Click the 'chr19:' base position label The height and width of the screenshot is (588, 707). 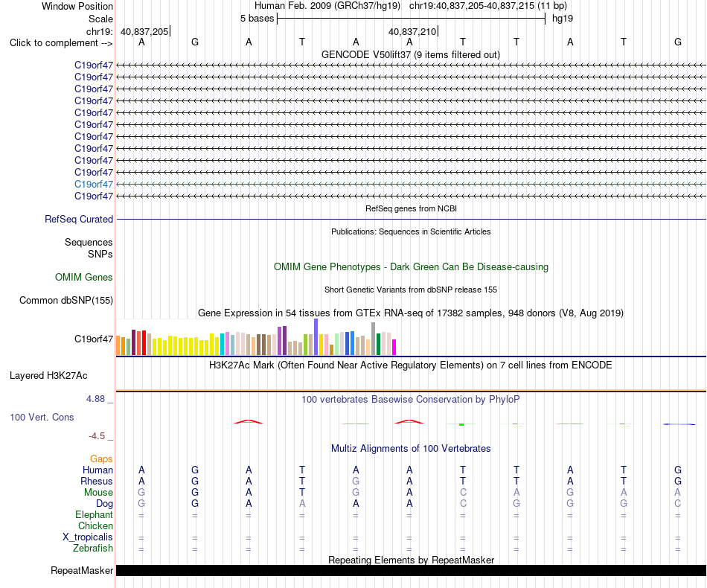[99, 31]
